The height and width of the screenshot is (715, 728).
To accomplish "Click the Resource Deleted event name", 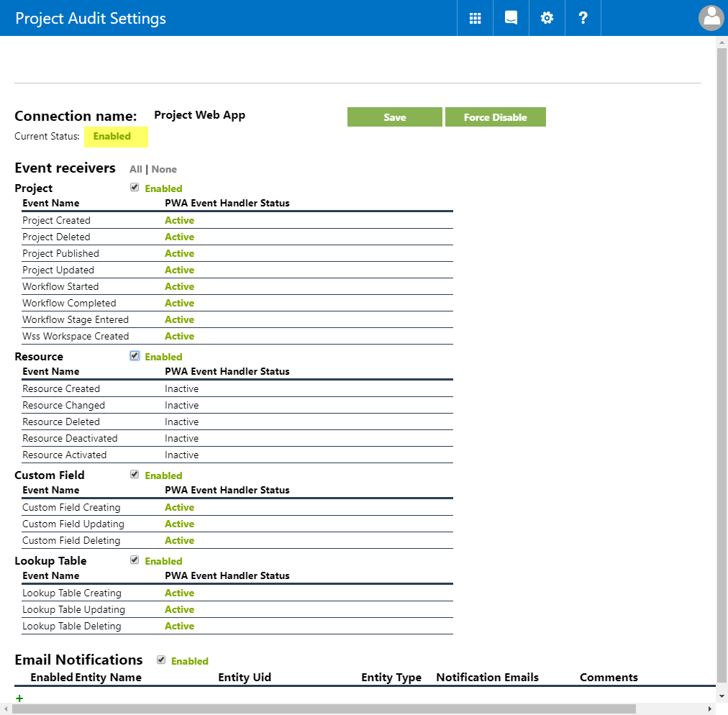I will (61, 422).
